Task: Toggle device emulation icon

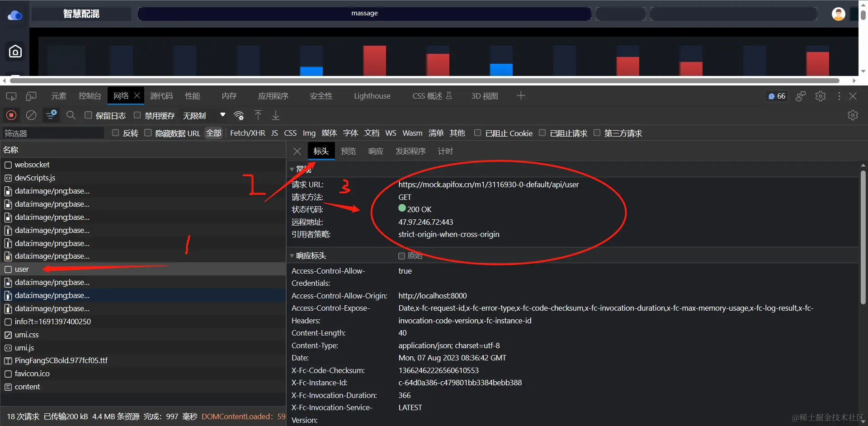Action: pyautogui.click(x=31, y=96)
